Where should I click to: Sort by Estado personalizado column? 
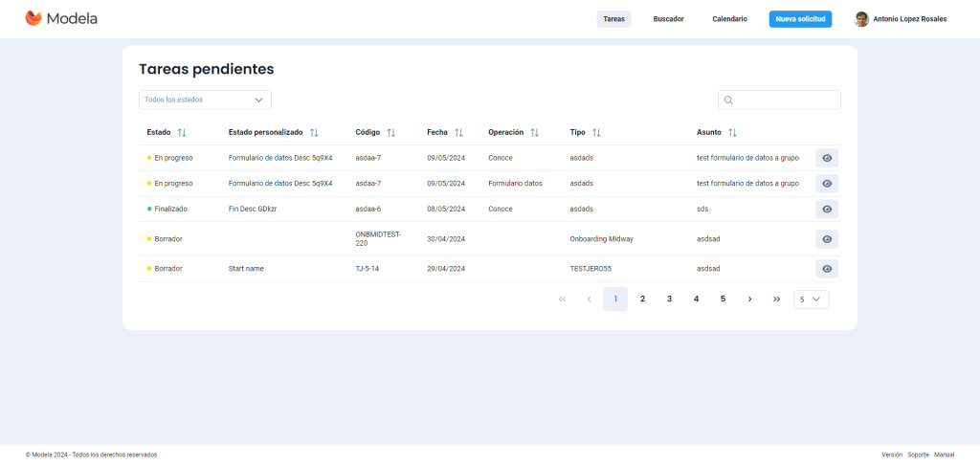pyautogui.click(x=314, y=132)
